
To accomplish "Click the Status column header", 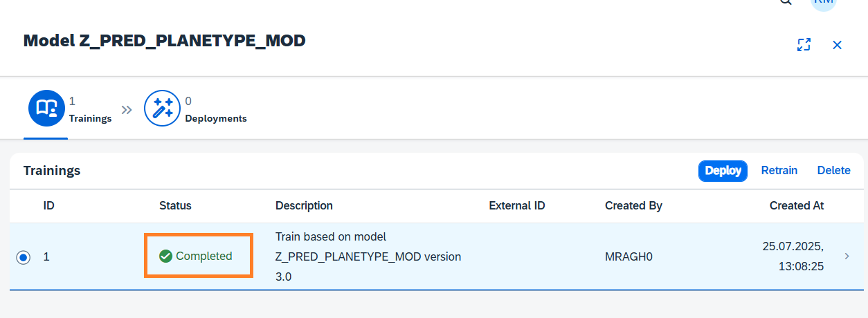I will (175, 205).
